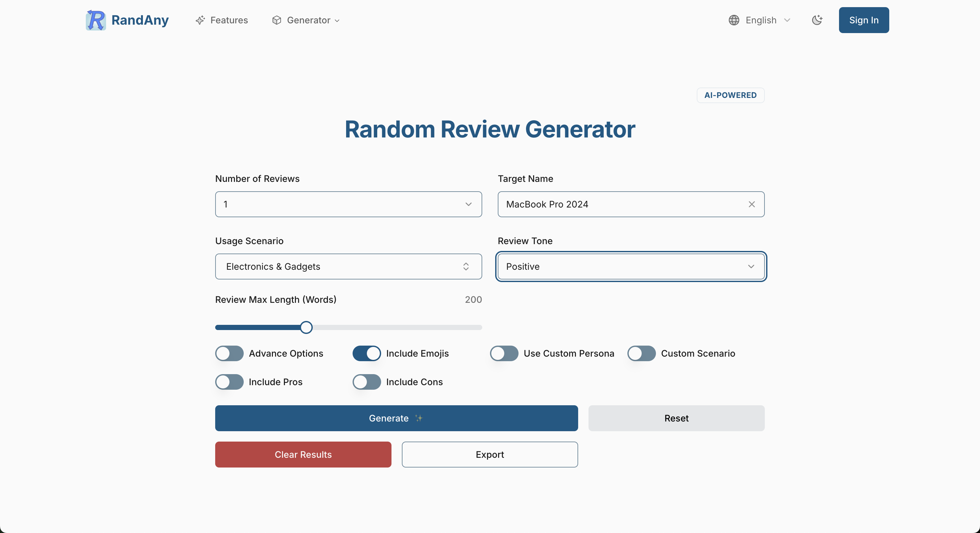Screen dimensions: 980x533
Task: Clear Target Name with X icon
Action: 751,205
